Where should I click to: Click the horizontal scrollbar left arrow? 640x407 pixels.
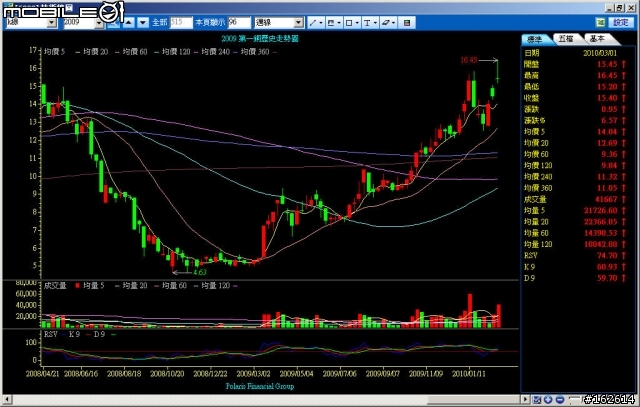point(7,399)
